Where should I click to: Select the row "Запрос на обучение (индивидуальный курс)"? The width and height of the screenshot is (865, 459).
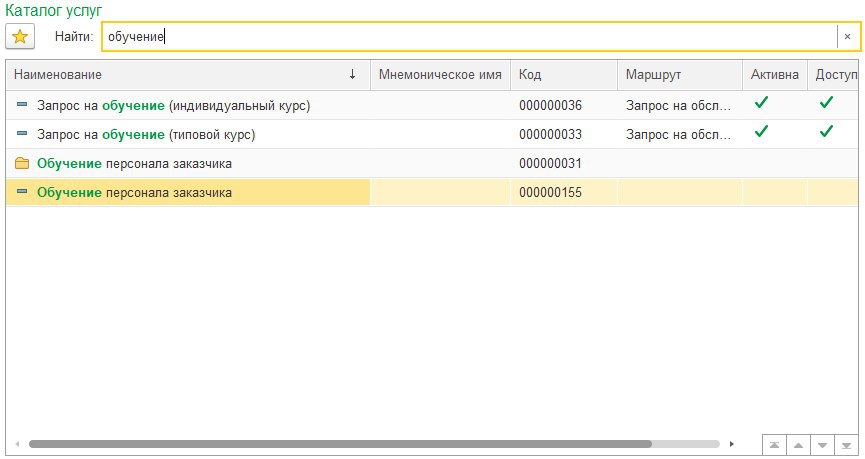pos(431,105)
